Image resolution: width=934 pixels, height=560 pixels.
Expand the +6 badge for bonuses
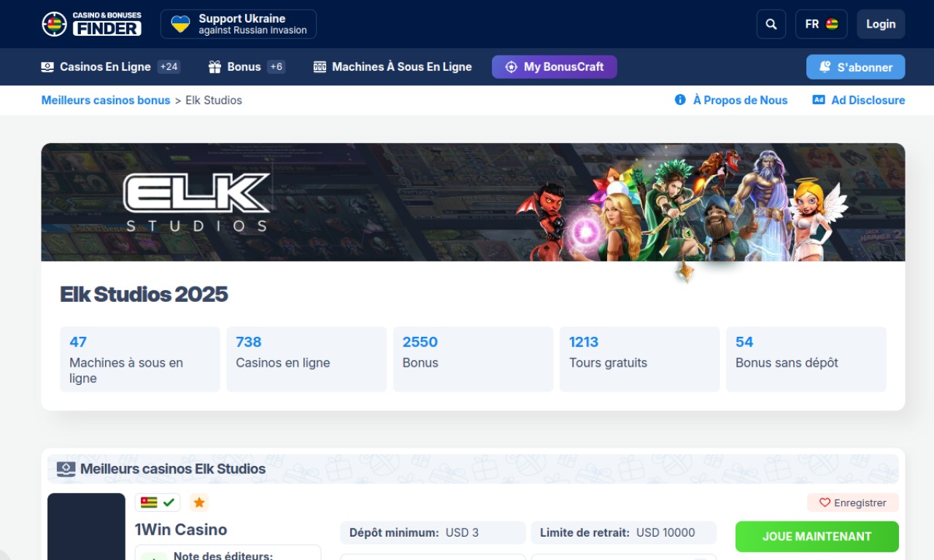point(277,66)
